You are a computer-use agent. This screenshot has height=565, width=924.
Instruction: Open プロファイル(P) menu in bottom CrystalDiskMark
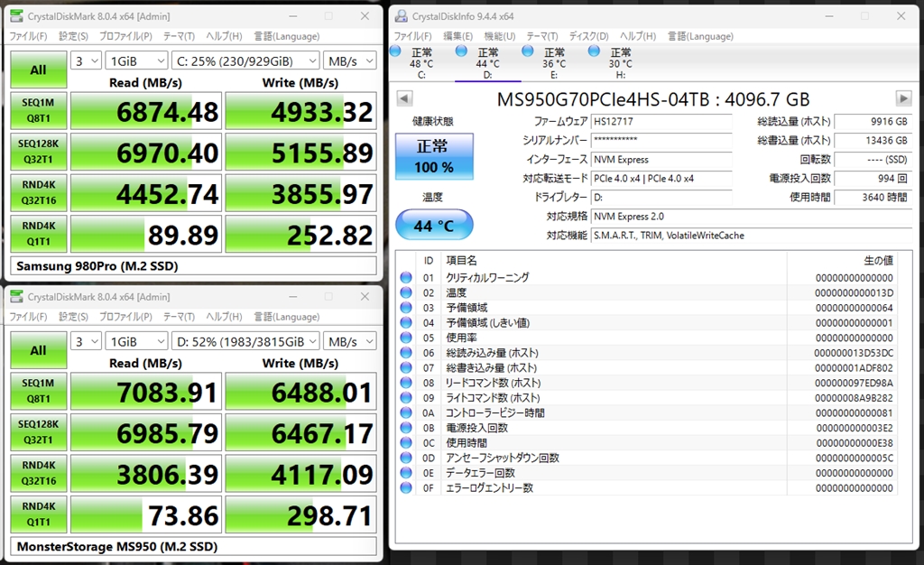tap(125, 317)
